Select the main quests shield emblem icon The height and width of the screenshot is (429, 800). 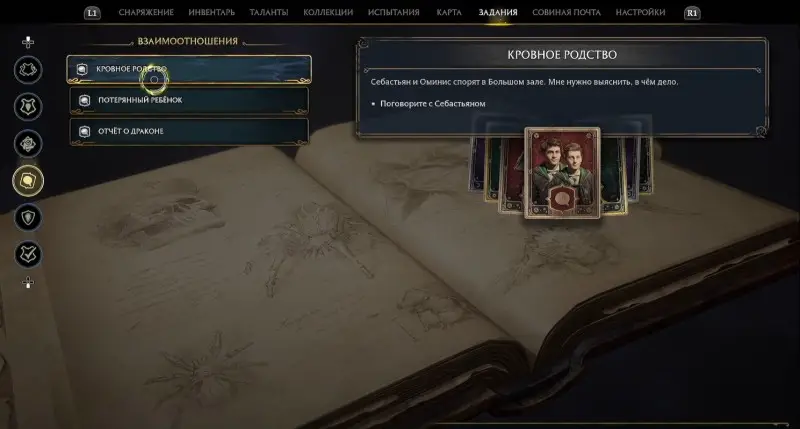pos(28,107)
